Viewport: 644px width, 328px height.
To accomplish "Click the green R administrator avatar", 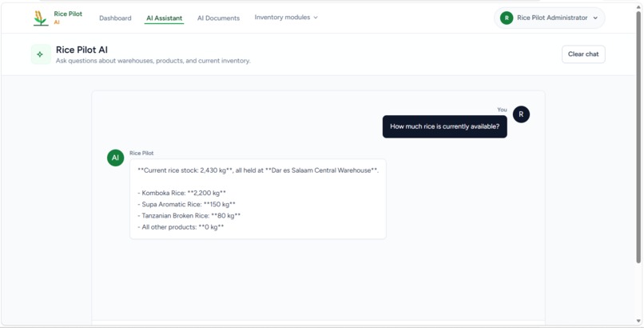I will click(x=507, y=18).
